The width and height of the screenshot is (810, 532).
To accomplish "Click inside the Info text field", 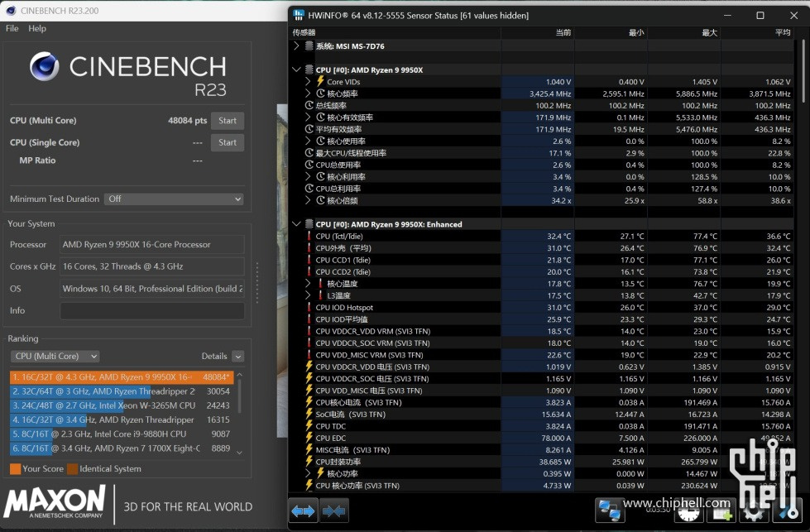I will 152,310.
